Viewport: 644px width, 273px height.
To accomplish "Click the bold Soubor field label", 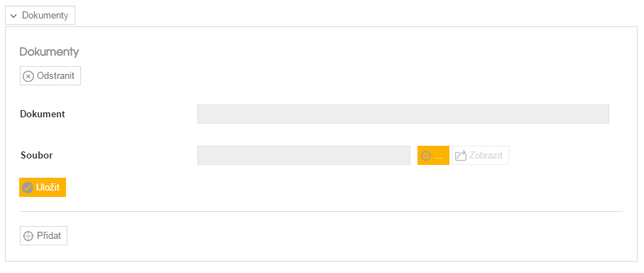I will [x=36, y=156].
